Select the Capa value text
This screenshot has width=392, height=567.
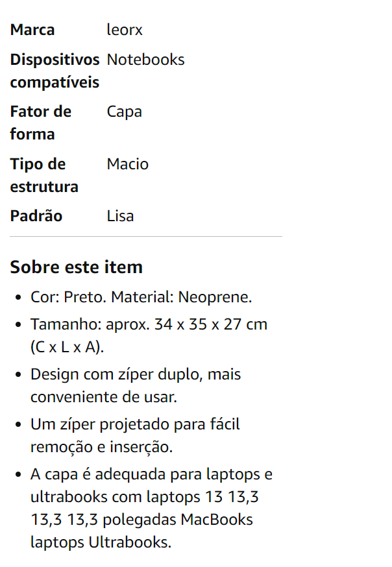click(x=124, y=112)
